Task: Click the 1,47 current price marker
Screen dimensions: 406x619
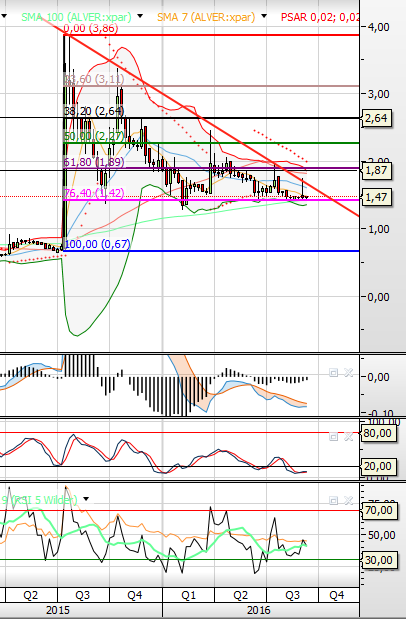Action: [x=376, y=197]
